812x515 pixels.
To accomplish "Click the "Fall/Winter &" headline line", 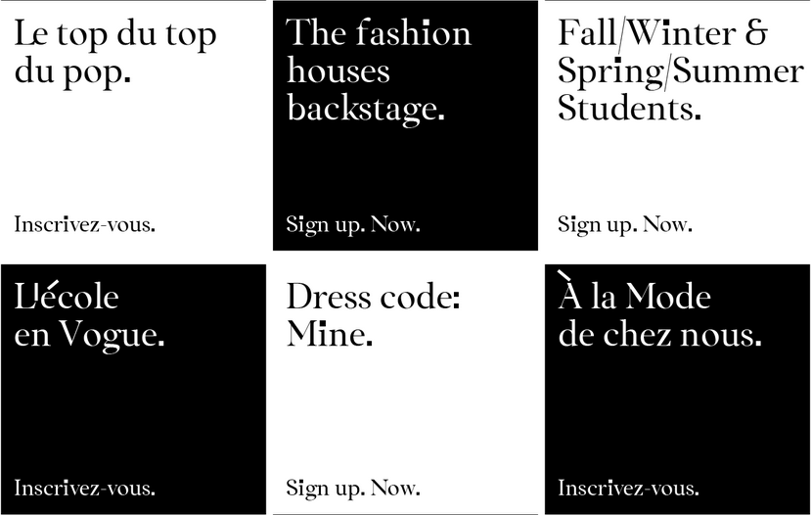I will click(x=662, y=34).
